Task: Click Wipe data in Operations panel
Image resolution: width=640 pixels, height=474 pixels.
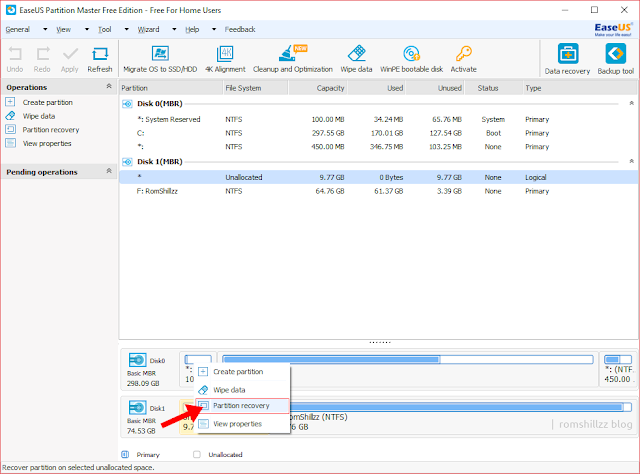Action: [x=39, y=116]
